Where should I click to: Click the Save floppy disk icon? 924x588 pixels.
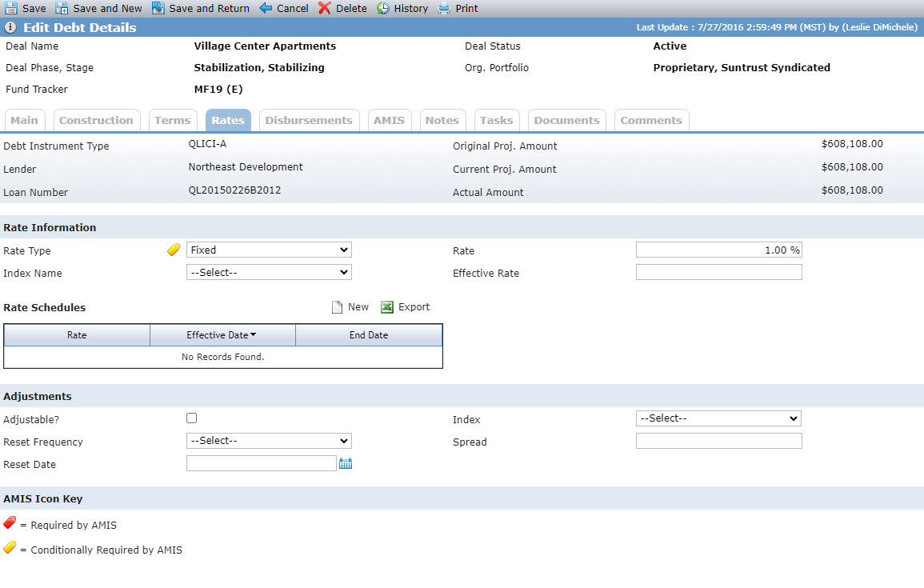click(x=11, y=8)
